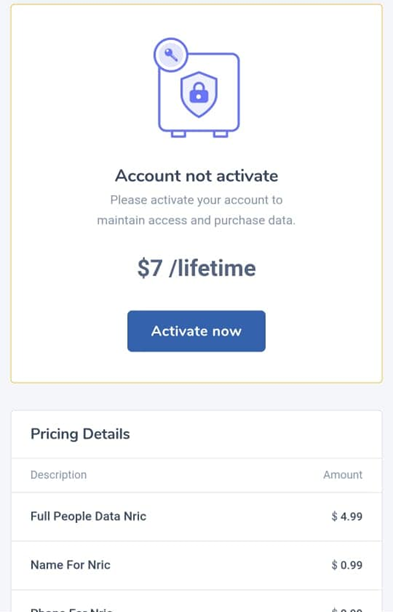Screen dimensions: 393x612
Task: Click 'Please activate your account to' text
Action: click(x=196, y=200)
